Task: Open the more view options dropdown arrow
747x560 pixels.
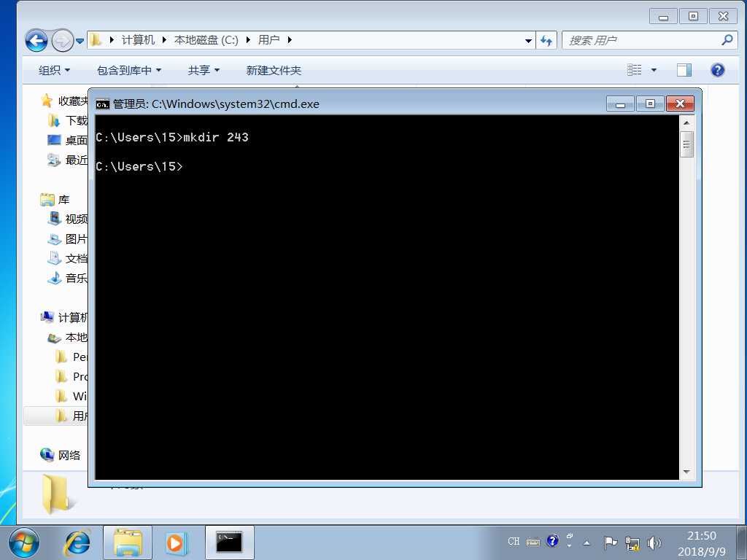Action: [x=654, y=70]
